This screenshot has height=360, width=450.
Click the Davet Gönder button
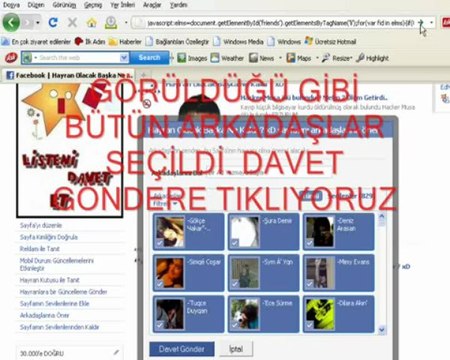[x=182, y=349]
